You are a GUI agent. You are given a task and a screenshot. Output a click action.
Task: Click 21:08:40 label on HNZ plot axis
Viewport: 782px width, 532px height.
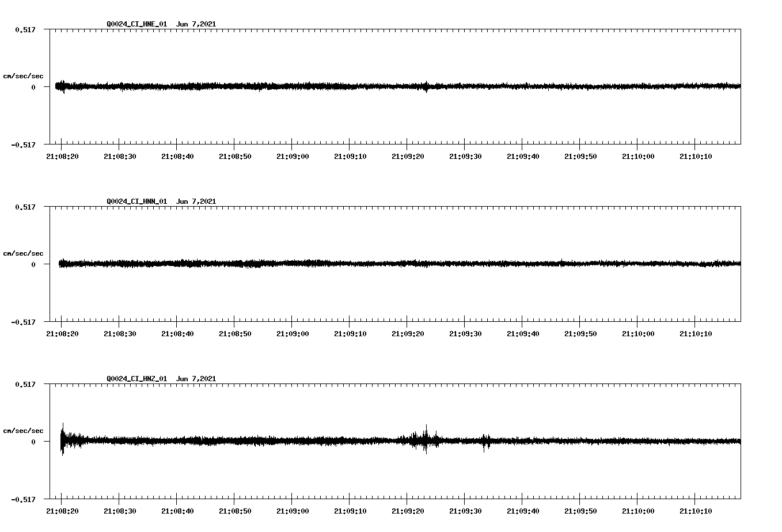coord(177,511)
